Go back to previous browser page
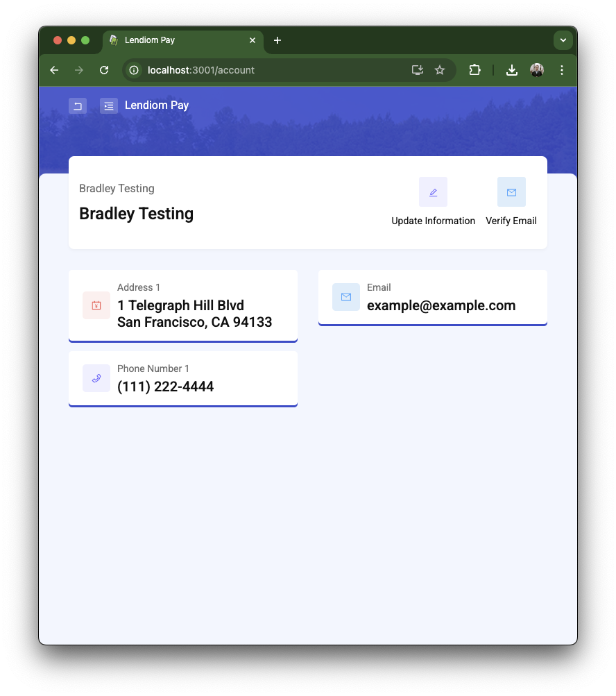This screenshot has width=616, height=696. [x=54, y=70]
